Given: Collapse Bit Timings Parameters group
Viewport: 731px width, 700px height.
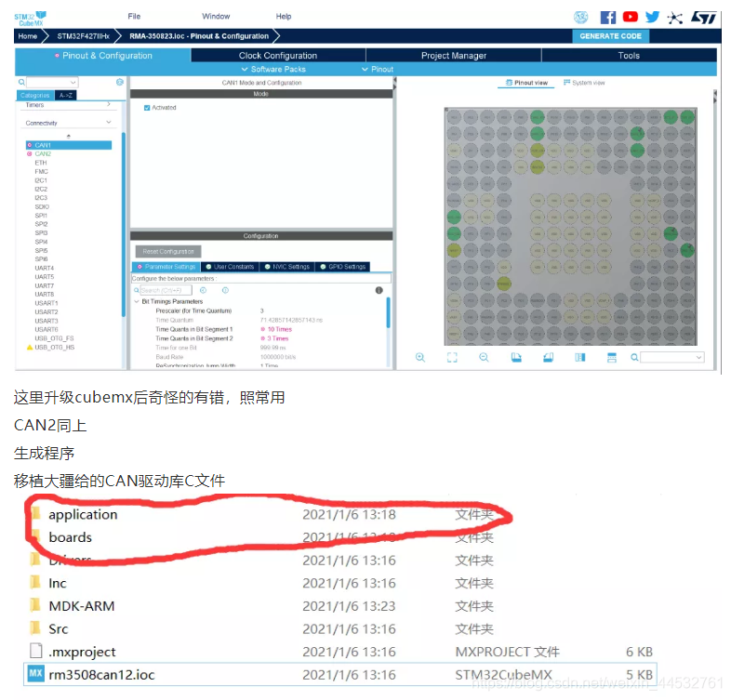Looking at the screenshot, I should [137, 301].
